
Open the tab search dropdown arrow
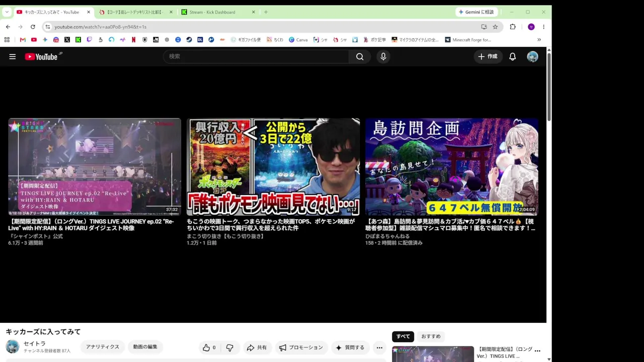(7, 12)
